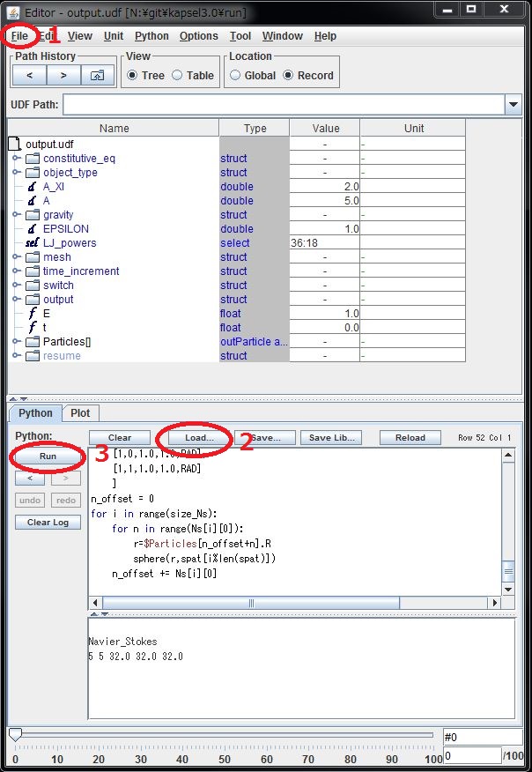Image resolution: width=532 pixels, height=772 pixels.
Task: Click the double-type icon beside A_XI
Action: tap(32, 187)
